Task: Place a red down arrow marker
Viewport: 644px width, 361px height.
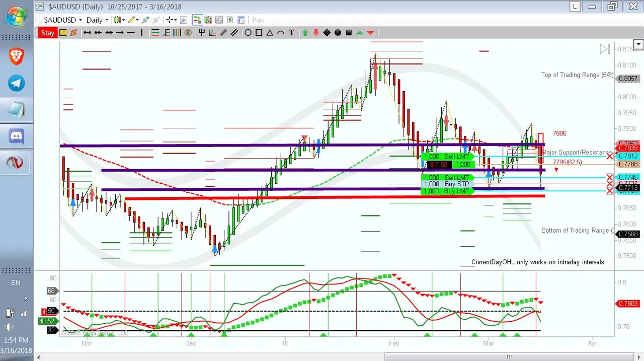Action: coord(316,33)
